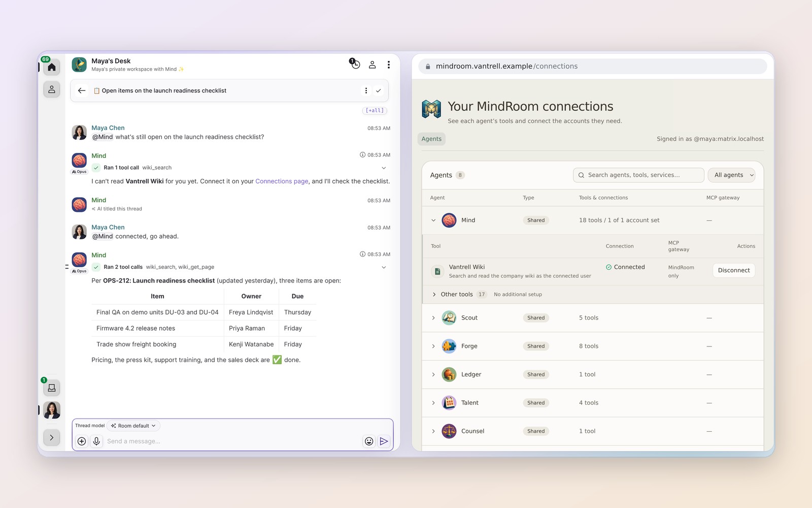This screenshot has width=812, height=508.
Task: Click Maya's Desk room avatar
Action: 79,65
